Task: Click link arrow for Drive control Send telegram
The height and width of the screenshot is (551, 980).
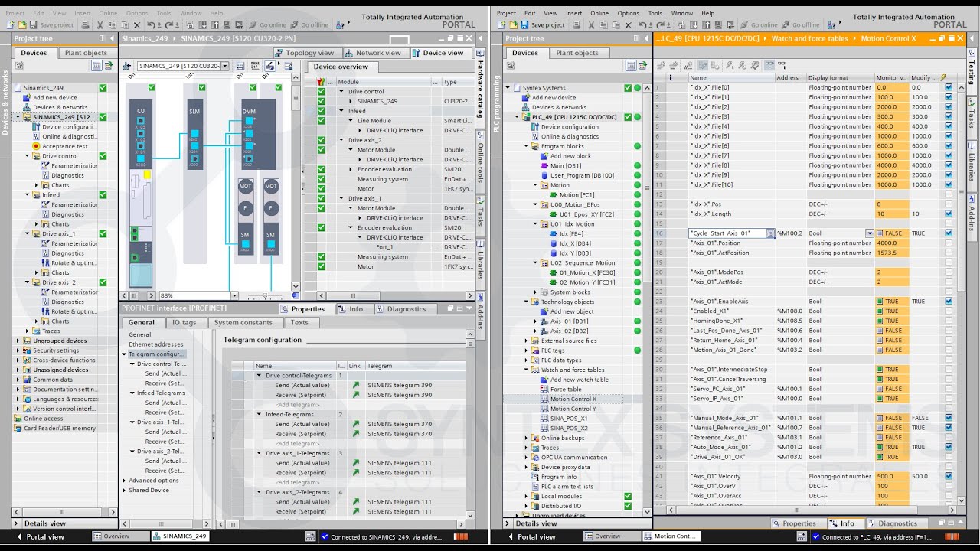Action: click(355, 385)
